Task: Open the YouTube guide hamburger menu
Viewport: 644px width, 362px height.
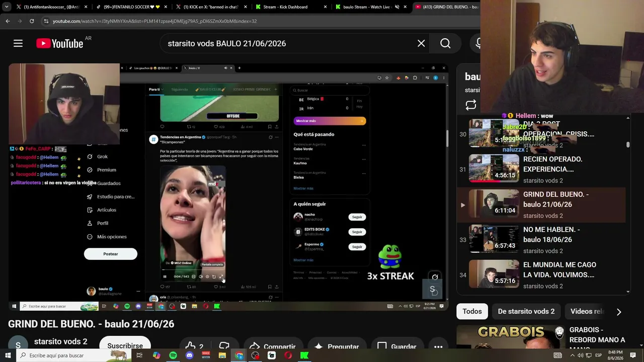Action: tap(18, 44)
